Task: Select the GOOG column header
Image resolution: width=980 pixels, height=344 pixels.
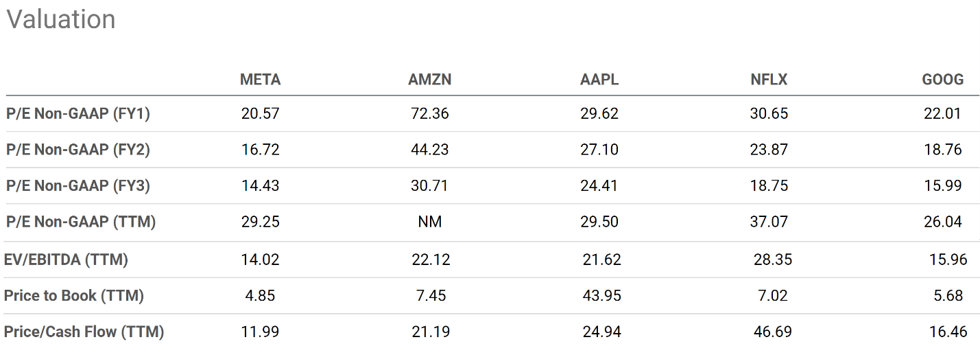Action: 942,80
